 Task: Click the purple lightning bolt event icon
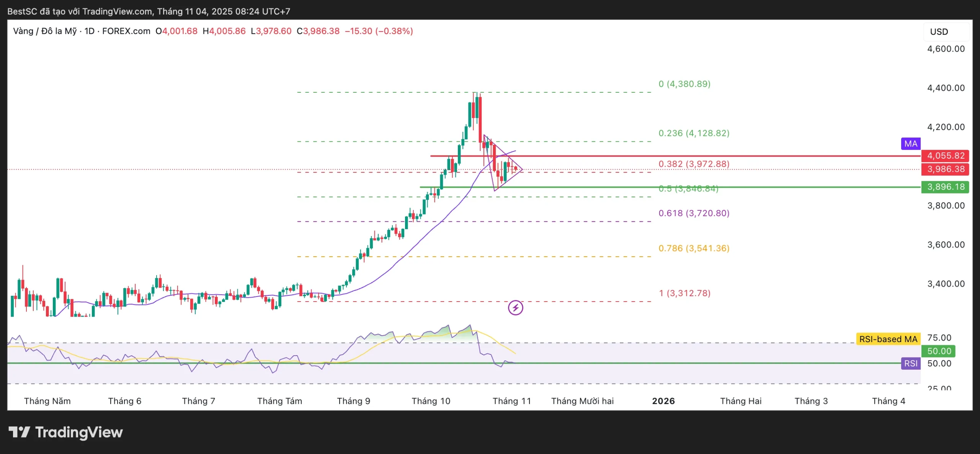[x=515, y=308]
